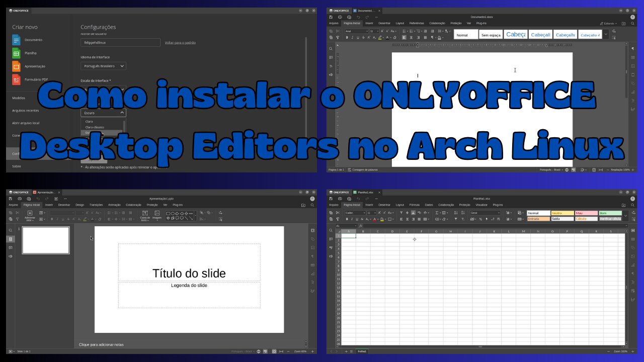This screenshot has height=362, width=644.
Task: Select Claro clássico in the open theme list
Action: 95,127
